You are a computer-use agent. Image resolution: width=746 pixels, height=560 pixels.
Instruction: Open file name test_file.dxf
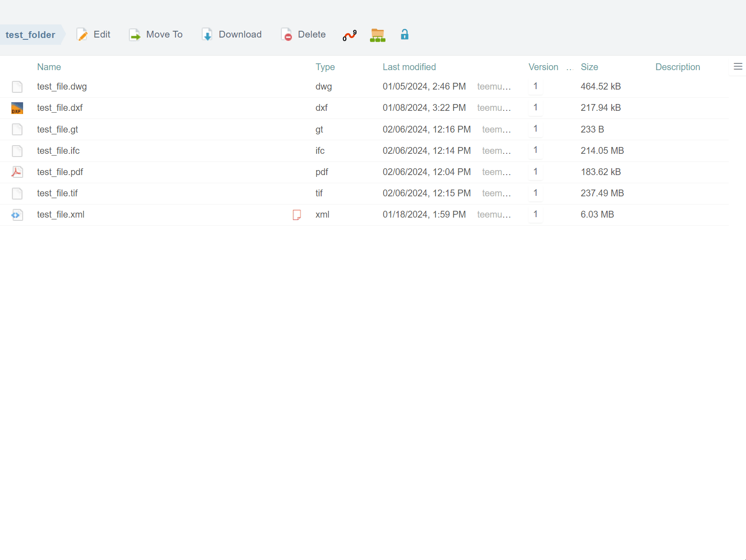(60, 108)
